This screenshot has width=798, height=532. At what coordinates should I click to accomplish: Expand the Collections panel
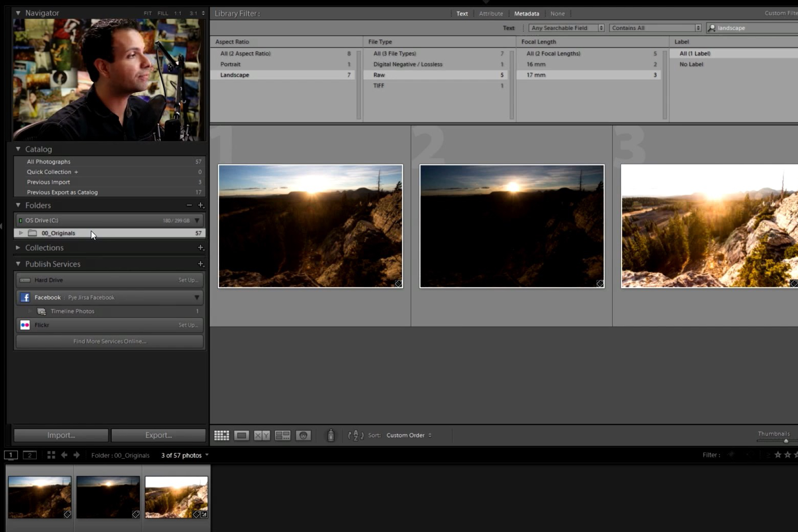click(x=18, y=247)
